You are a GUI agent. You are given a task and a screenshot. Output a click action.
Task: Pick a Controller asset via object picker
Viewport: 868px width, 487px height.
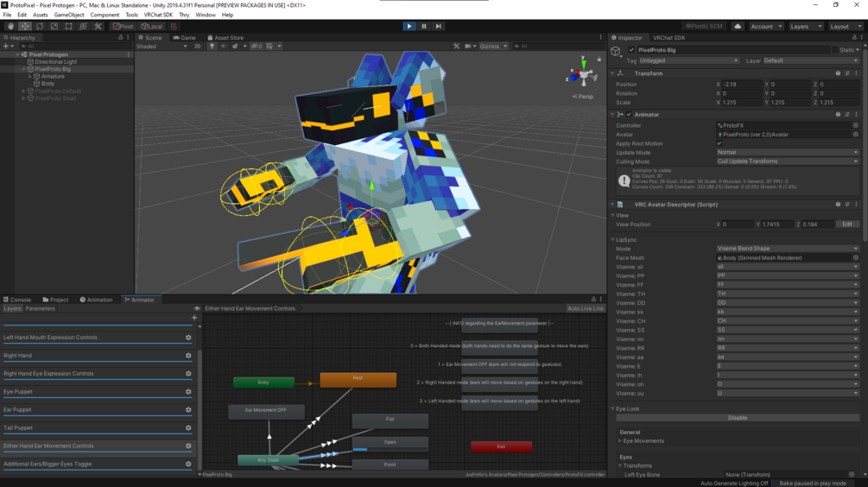point(856,125)
